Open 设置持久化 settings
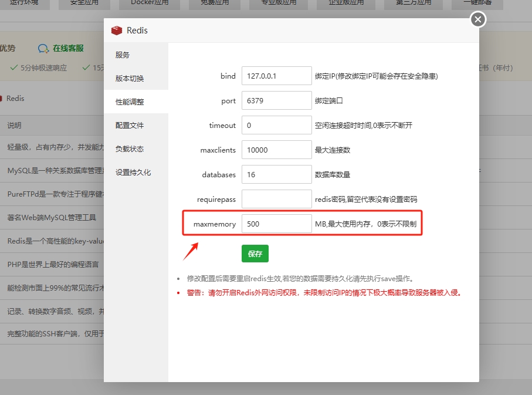Image resolution: width=532 pixels, height=395 pixels. [x=133, y=173]
